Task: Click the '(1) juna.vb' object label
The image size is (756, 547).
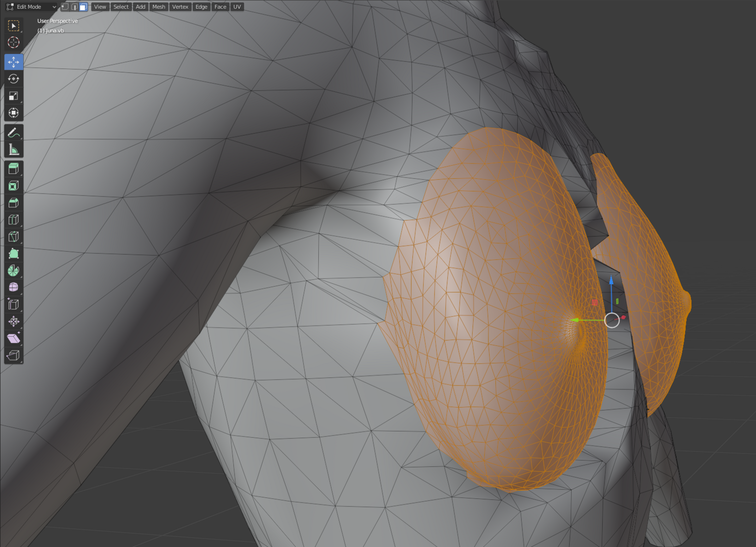Action: point(51,31)
